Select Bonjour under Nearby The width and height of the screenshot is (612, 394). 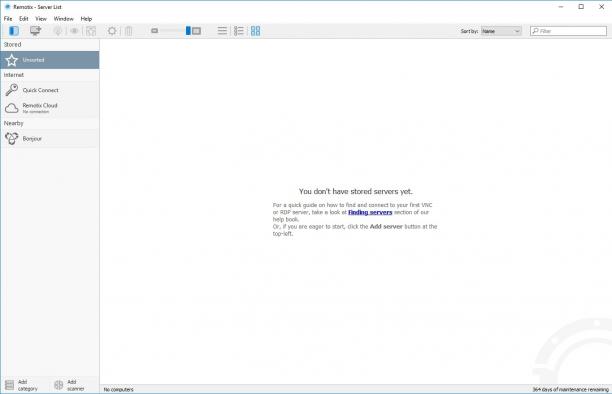tap(50, 138)
